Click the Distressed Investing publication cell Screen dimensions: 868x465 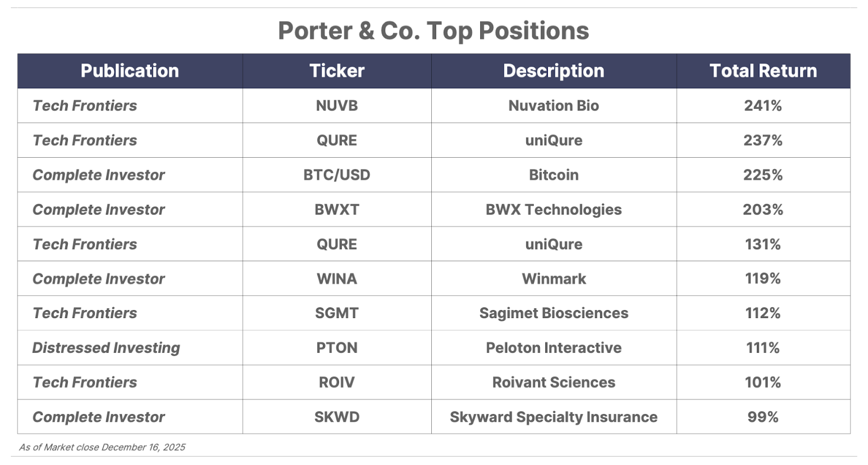[x=106, y=348]
